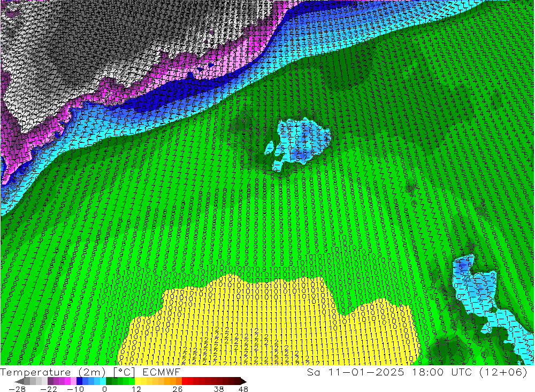The image size is (535, 392).
Task: Click the dark brown right arrow end of color scale
Action: [x=243, y=381]
